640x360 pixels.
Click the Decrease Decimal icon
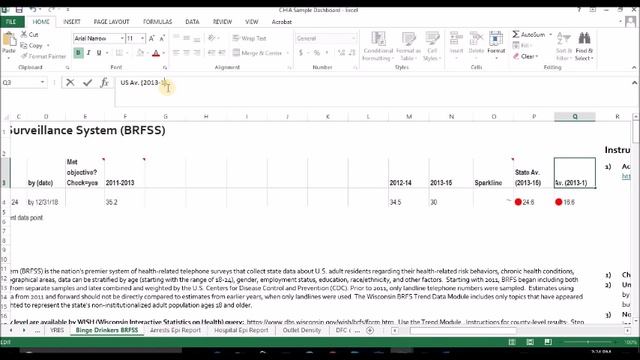[x=351, y=53]
